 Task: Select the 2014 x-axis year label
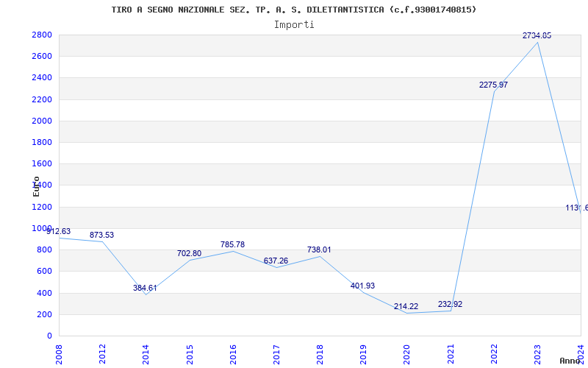146,353
